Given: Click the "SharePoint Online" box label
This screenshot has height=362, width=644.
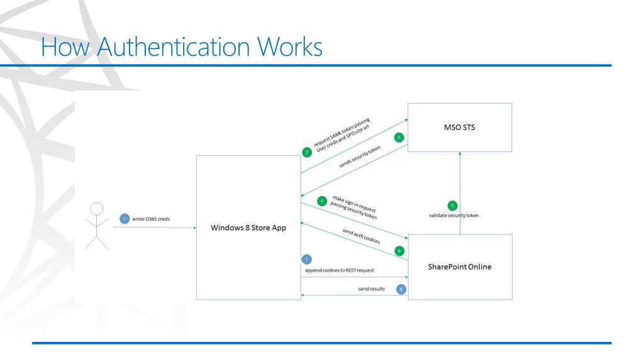Looking at the screenshot, I should coord(459,266).
